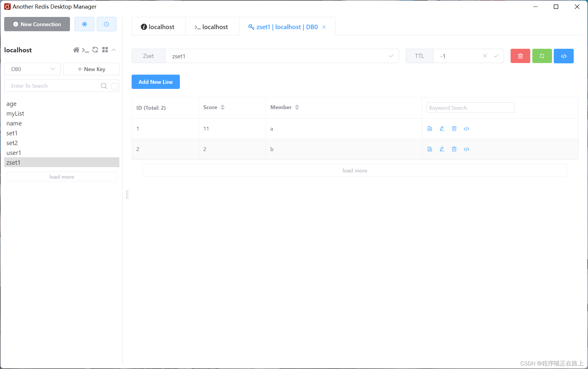Click the green refresh key button
The image size is (588, 369).
pyautogui.click(x=542, y=56)
